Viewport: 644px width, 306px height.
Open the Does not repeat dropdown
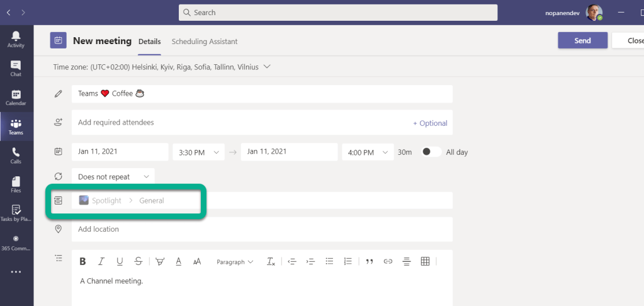(x=113, y=177)
